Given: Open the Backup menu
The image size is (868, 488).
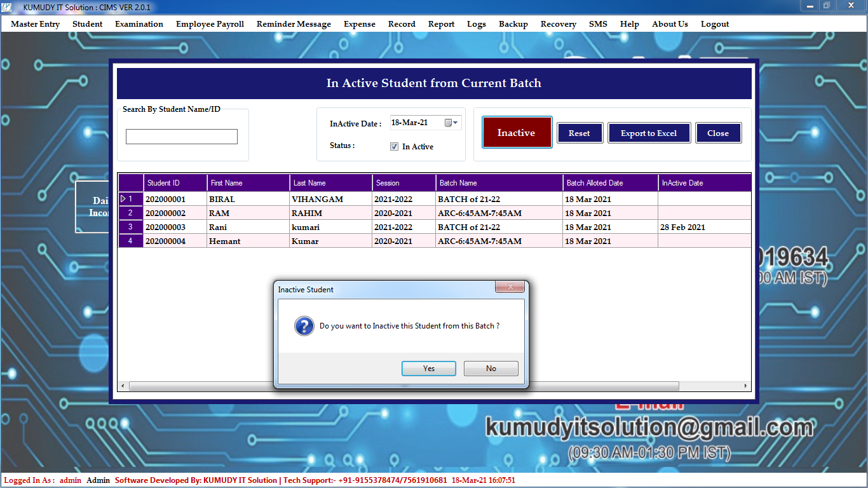Looking at the screenshot, I should (x=513, y=24).
